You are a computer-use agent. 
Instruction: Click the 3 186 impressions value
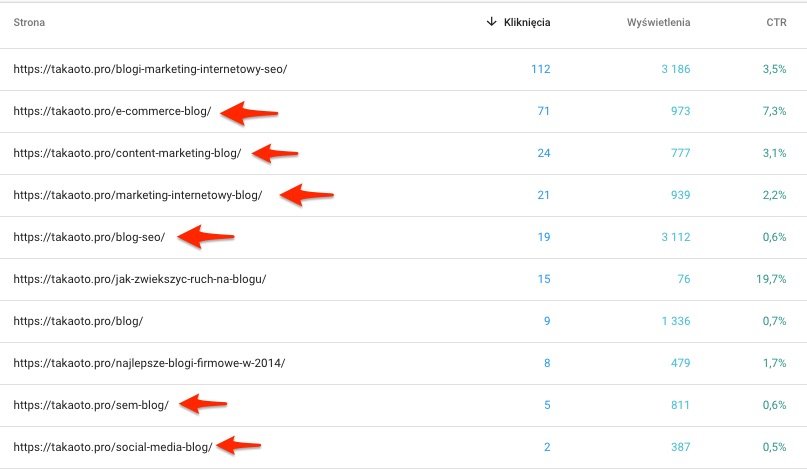[x=676, y=69]
